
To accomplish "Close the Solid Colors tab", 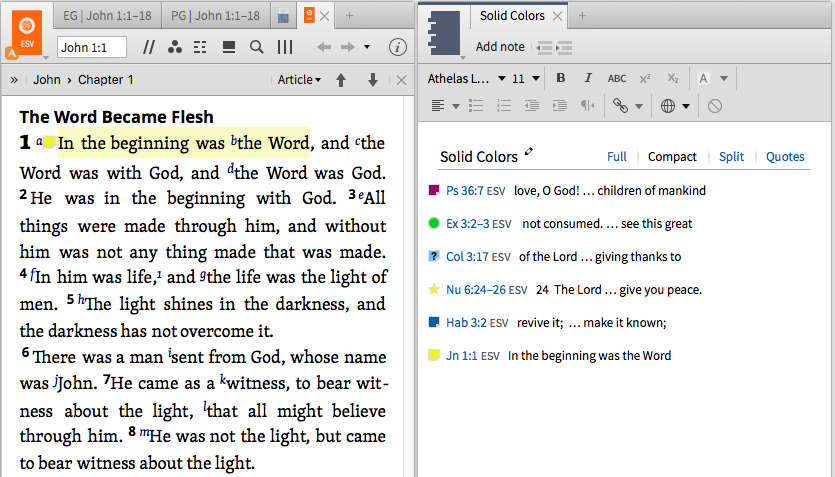I will (558, 17).
